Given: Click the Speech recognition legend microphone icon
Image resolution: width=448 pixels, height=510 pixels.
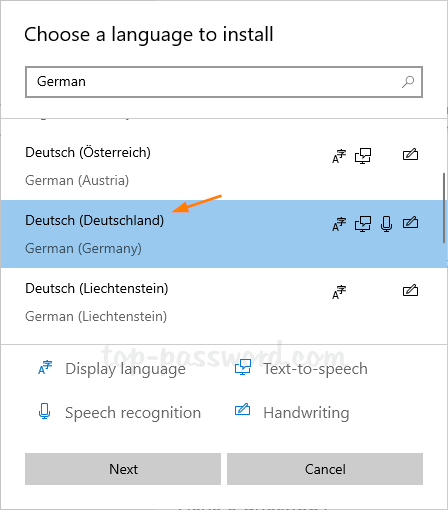Looking at the screenshot, I should (44, 411).
